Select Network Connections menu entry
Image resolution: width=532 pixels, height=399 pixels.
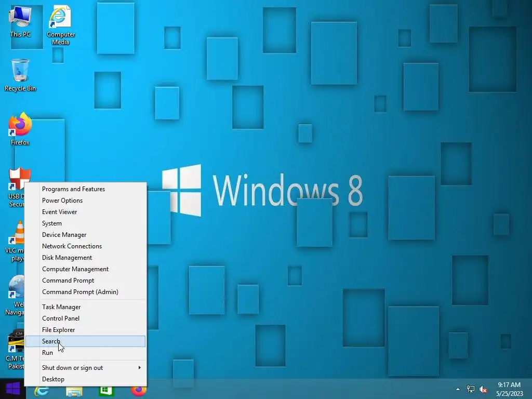86,246
